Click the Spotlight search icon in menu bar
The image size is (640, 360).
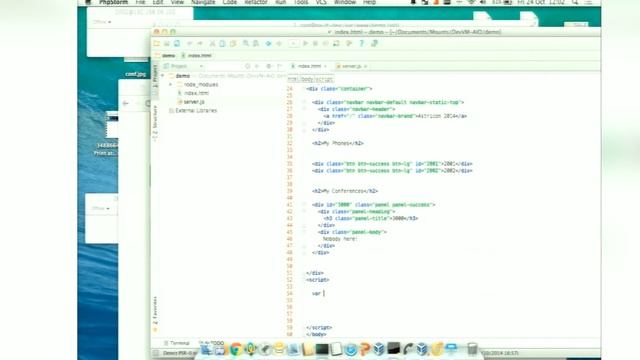click(575, 2)
